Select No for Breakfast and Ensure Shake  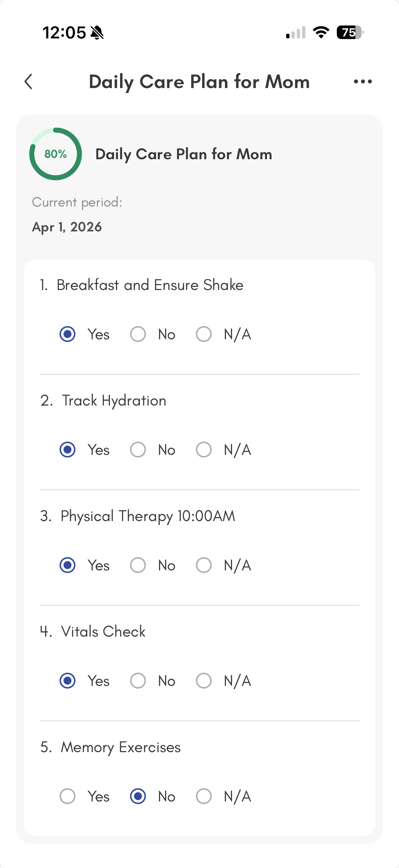coord(138,334)
